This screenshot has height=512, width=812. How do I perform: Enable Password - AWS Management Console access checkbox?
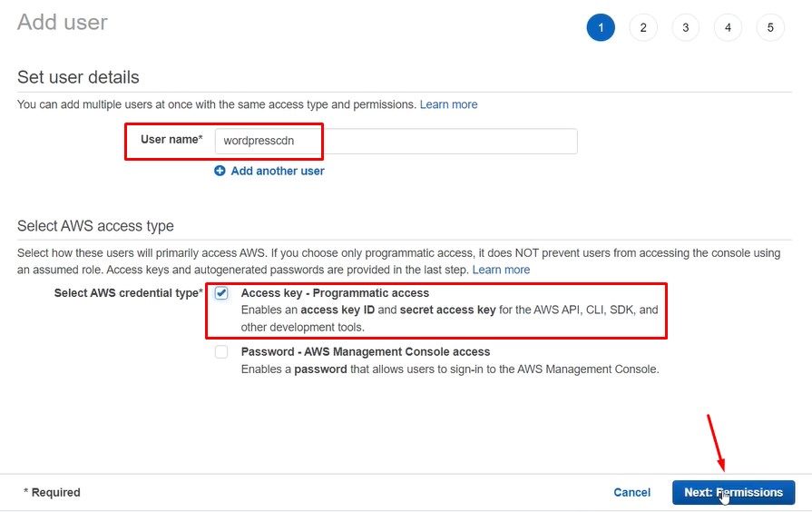tap(221, 352)
